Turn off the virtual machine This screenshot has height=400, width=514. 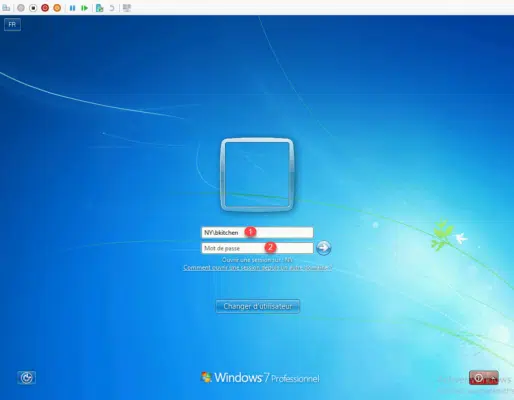coord(33,8)
